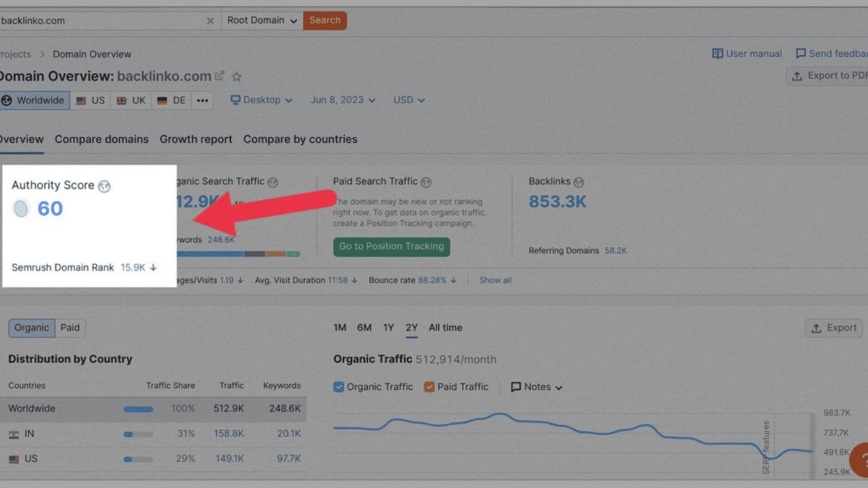Switch to the Growth report tab

tap(196, 139)
